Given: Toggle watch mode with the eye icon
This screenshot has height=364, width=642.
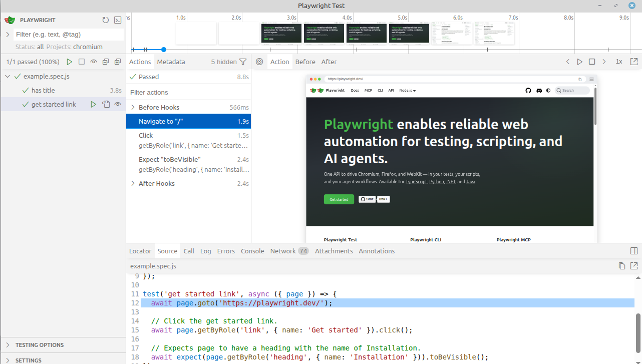Looking at the screenshot, I should click(93, 62).
